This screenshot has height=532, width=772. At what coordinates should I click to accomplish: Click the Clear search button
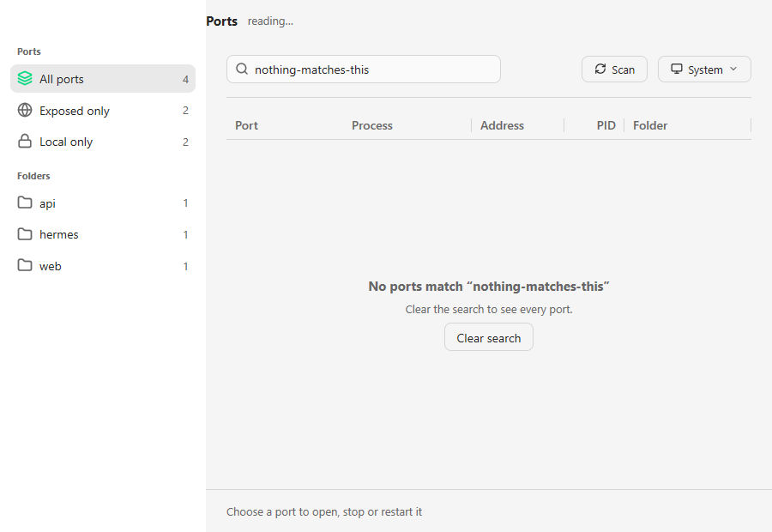pos(489,337)
